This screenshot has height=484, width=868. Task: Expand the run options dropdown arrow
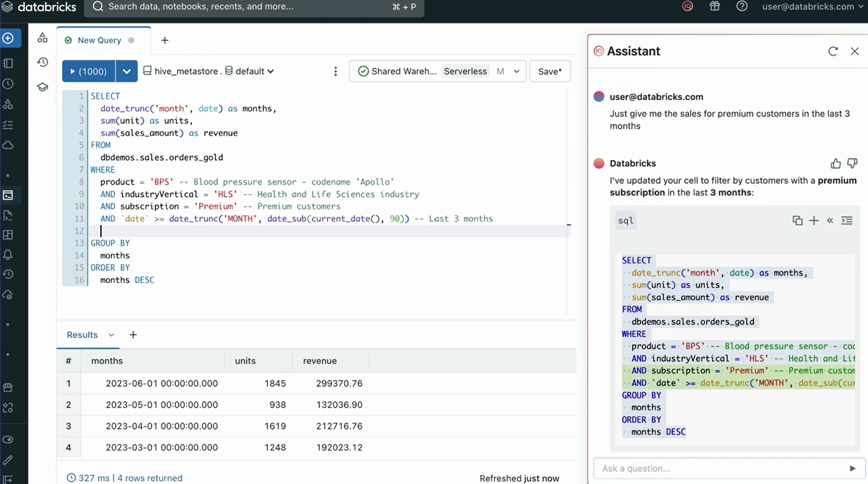126,71
